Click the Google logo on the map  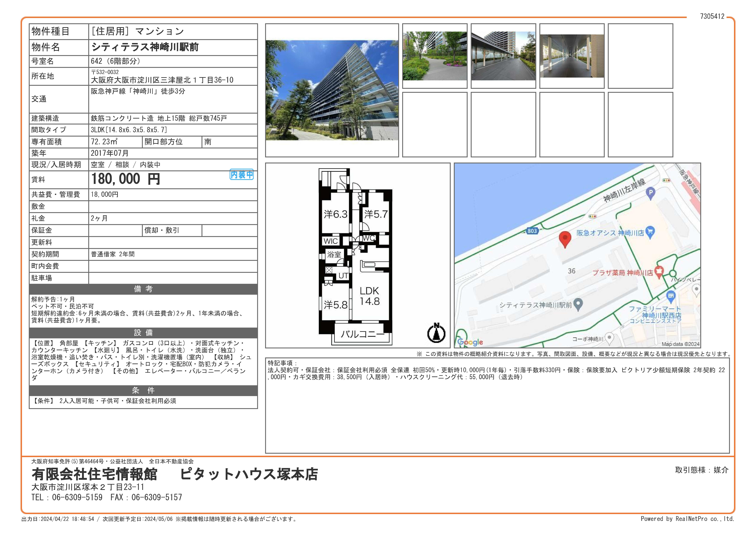coord(470,342)
